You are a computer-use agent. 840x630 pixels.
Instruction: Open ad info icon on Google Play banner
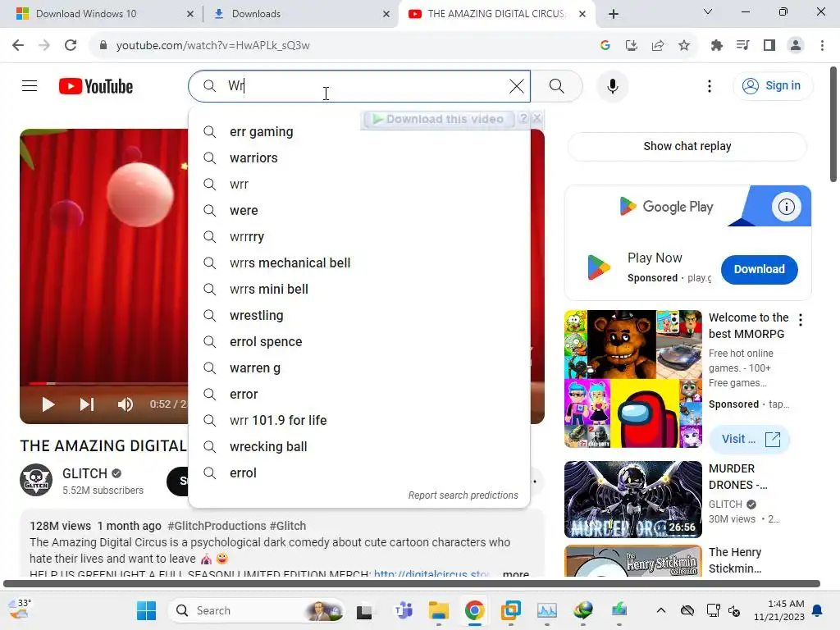787,206
